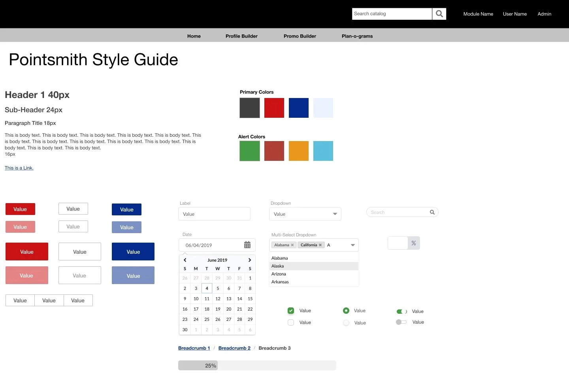The height and width of the screenshot is (392, 569).
Task: Open the Dropdown Value select
Action: click(x=305, y=214)
